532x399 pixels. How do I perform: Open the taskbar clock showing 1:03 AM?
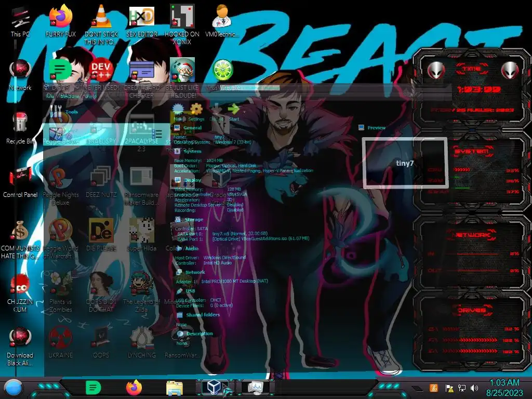point(504,388)
